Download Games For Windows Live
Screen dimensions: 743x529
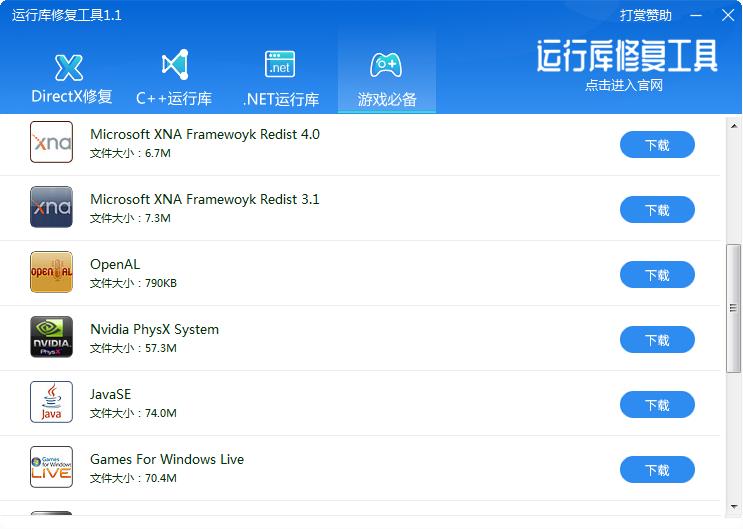(657, 469)
